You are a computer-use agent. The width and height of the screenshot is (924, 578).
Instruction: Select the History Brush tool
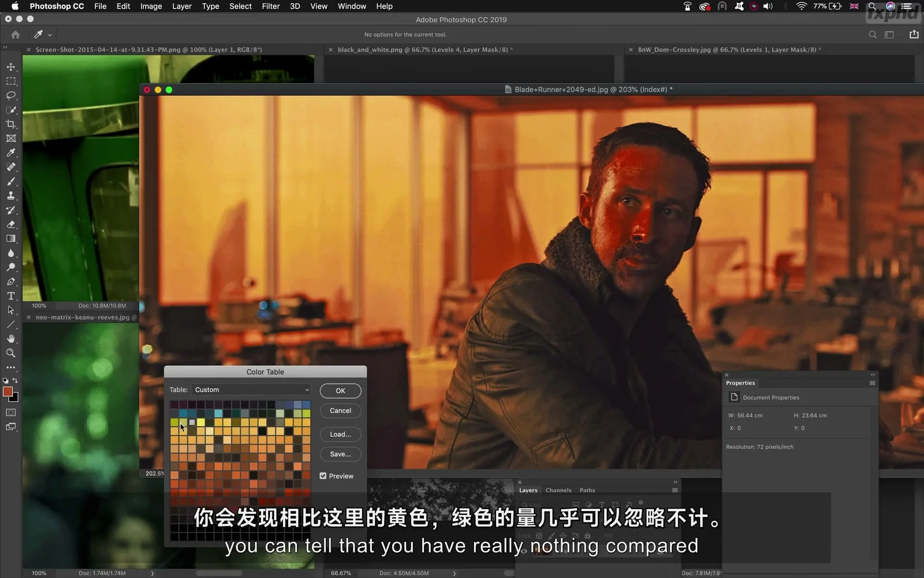tap(11, 210)
